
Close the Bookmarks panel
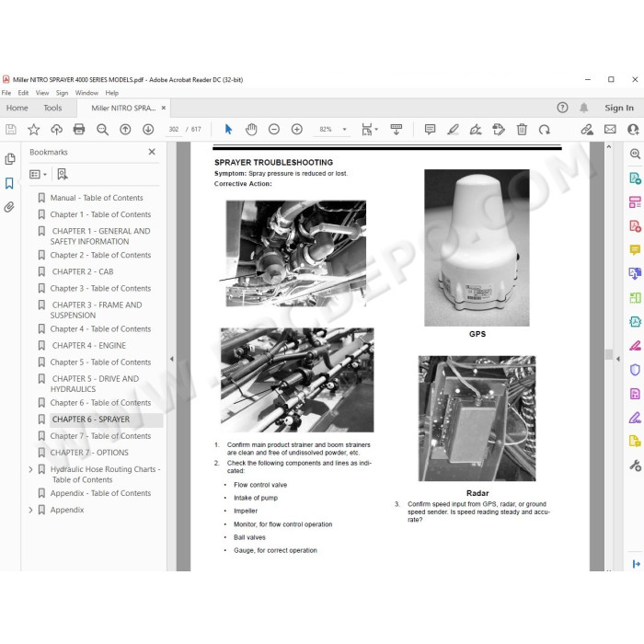[x=152, y=152]
